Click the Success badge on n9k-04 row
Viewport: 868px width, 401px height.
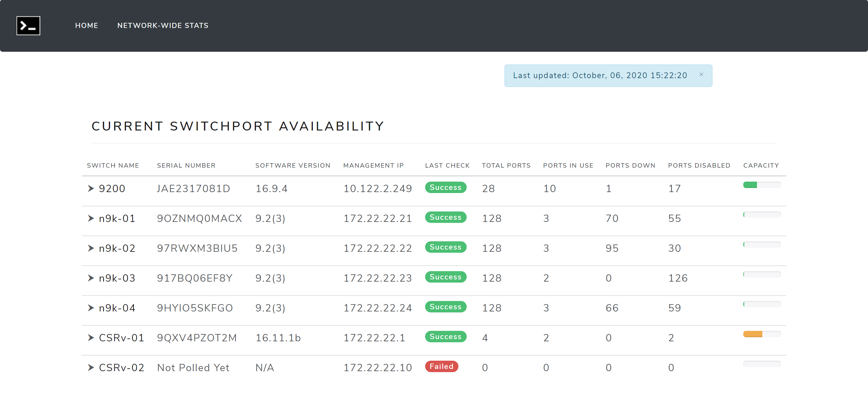tap(445, 307)
